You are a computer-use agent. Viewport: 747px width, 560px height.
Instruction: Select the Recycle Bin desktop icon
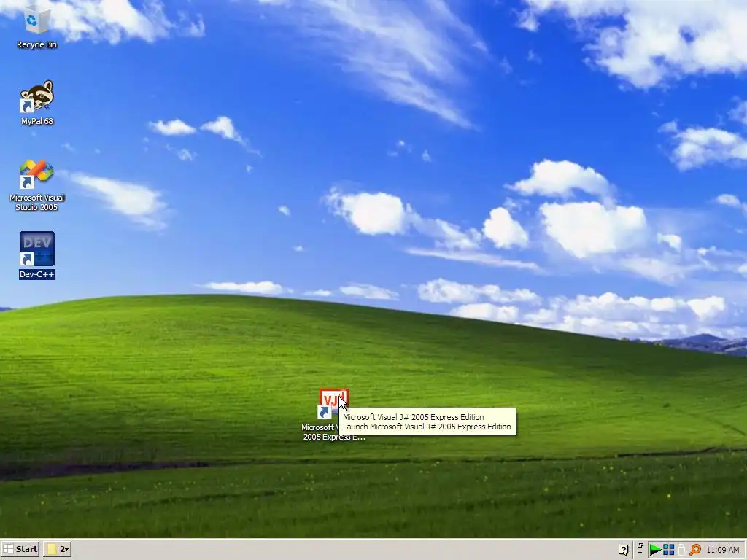click(36, 21)
